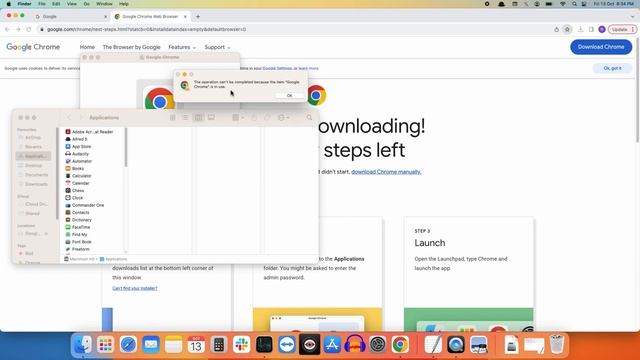Open the Trash in the Dock
This screenshot has width=640, height=360.
pos(557,344)
